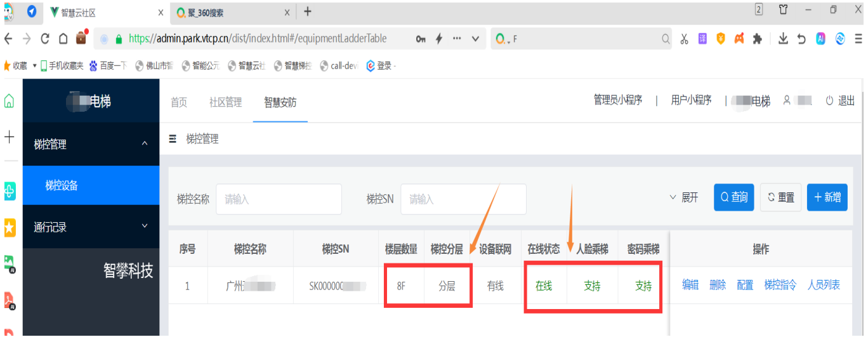Click the sidebar yellow star icon

point(10,228)
